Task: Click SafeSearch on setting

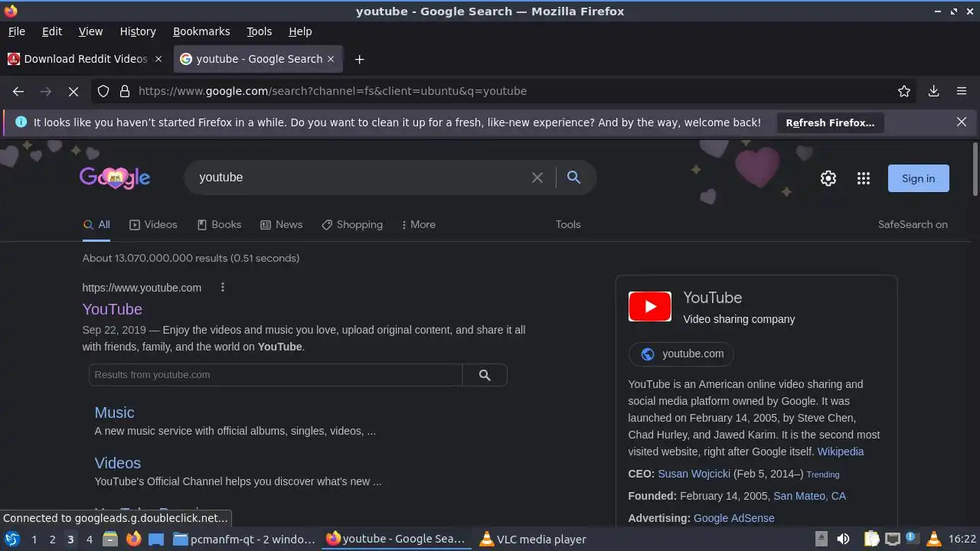Action: pos(913,224)
